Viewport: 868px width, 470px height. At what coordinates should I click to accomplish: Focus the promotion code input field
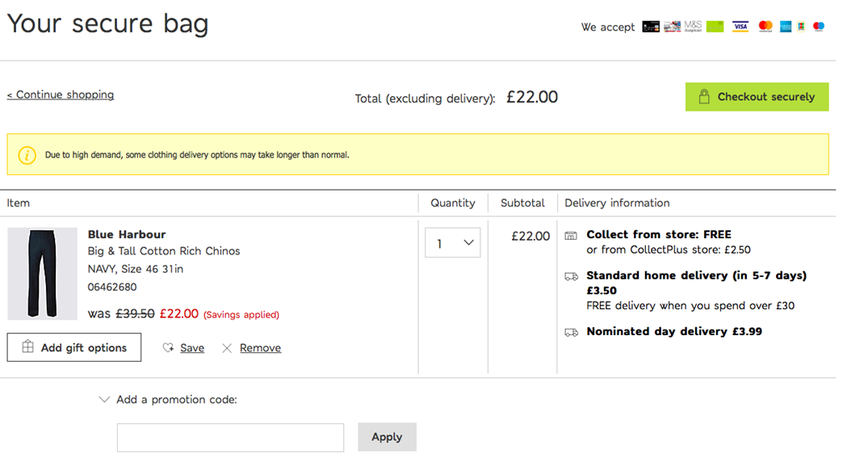230,438
